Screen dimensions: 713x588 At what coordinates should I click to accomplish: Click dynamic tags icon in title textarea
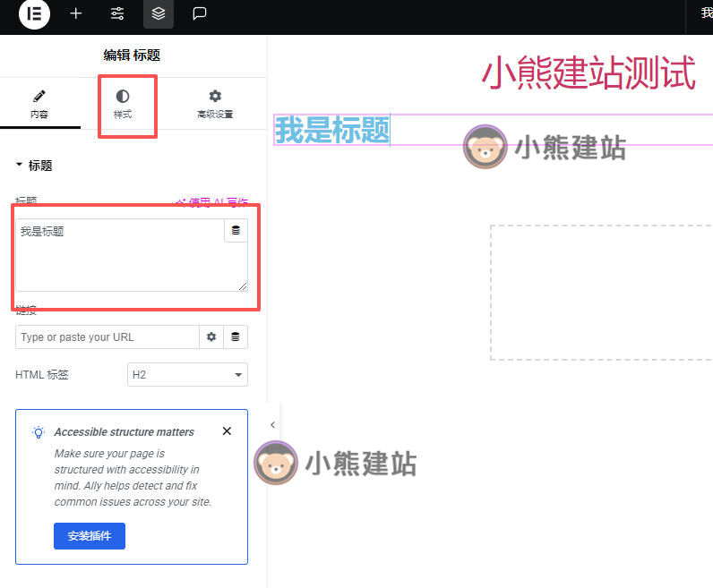click(x=236, y=231)
